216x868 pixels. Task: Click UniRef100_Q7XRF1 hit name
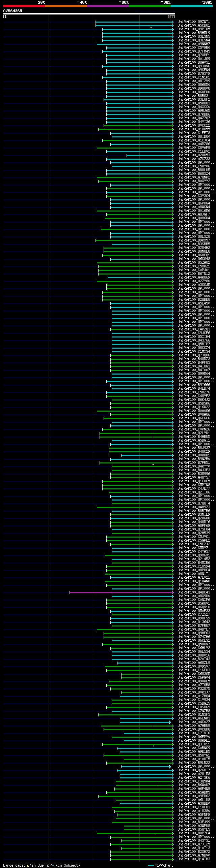194,55
